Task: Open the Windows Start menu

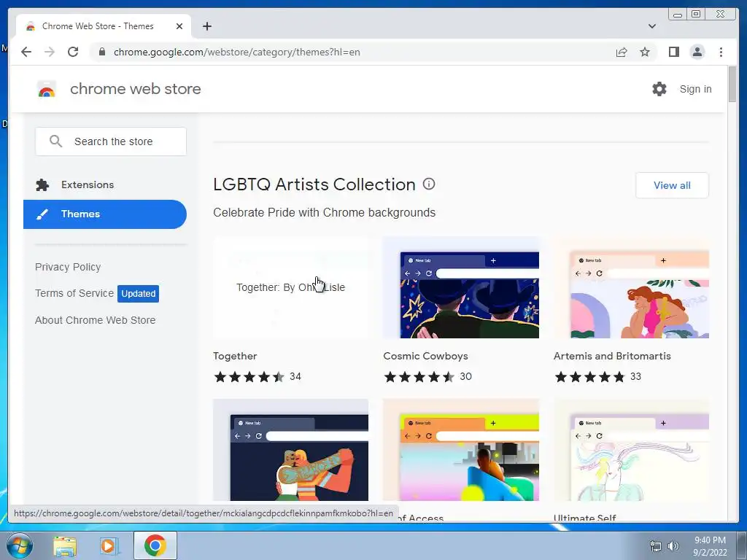Action: point(20,545)
